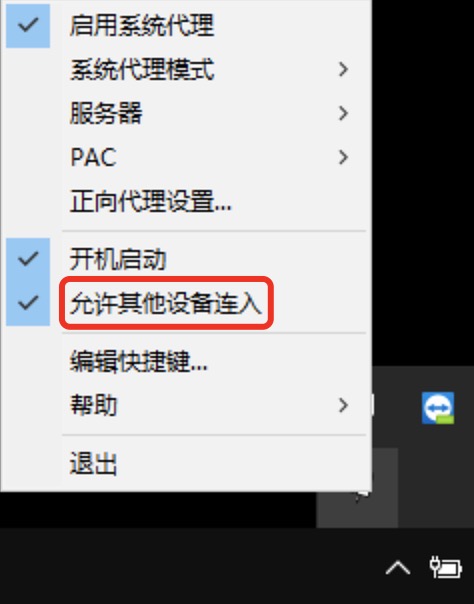Expand the 帮助 submenu arrow

[343, 405]
